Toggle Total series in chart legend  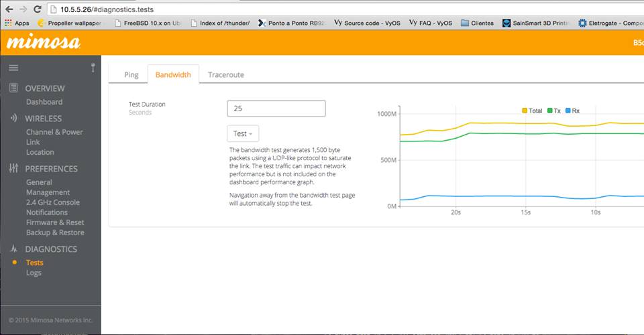532,111
